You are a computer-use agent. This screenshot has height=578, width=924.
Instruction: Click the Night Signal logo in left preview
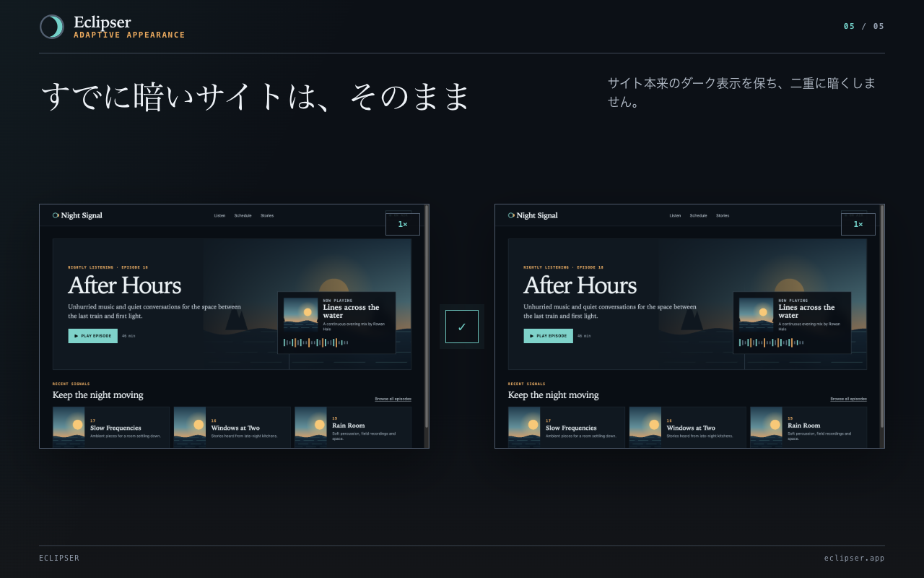(77, 215)
